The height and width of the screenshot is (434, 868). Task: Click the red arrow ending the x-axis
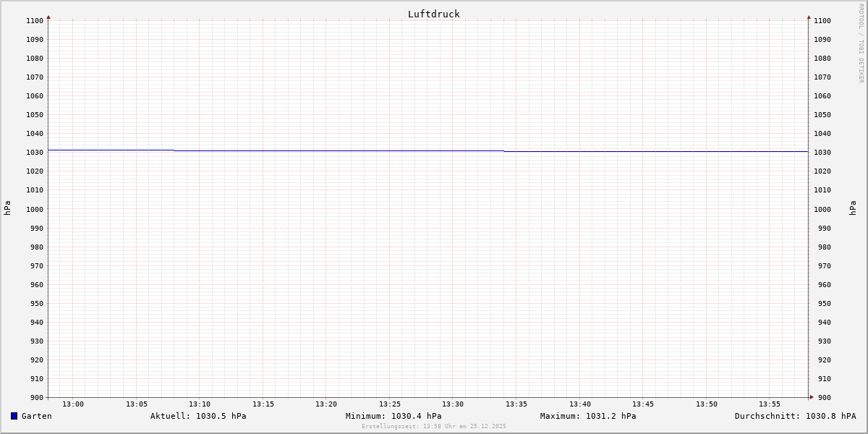812,396
